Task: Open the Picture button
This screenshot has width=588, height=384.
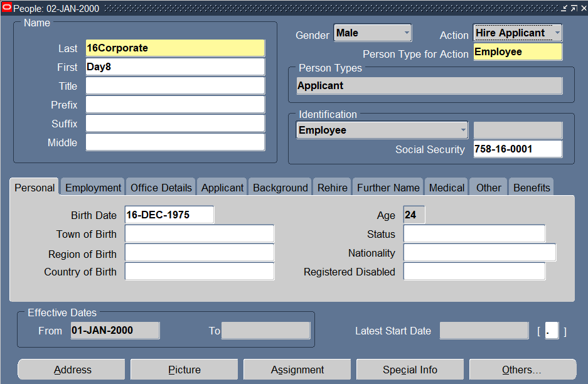Action: click(184, 370)
